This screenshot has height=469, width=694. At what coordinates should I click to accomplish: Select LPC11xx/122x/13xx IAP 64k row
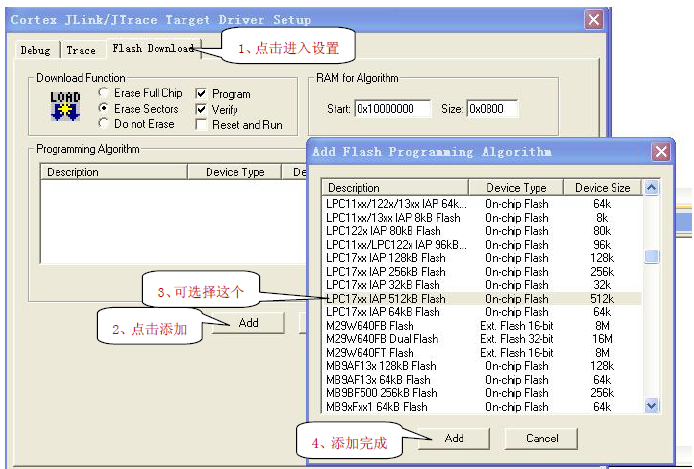pyautogui.click(x=482, y=204)
